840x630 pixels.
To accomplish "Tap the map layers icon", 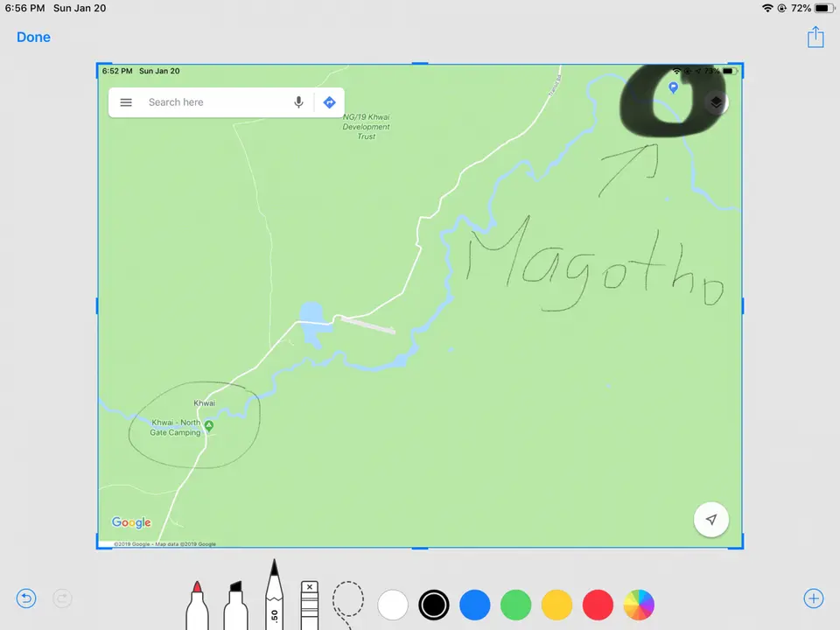I will tap(717, 101).
